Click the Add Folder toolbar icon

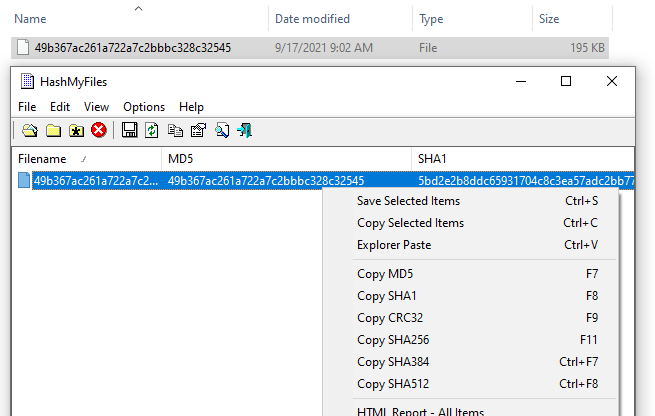click(x=53, y=130)
